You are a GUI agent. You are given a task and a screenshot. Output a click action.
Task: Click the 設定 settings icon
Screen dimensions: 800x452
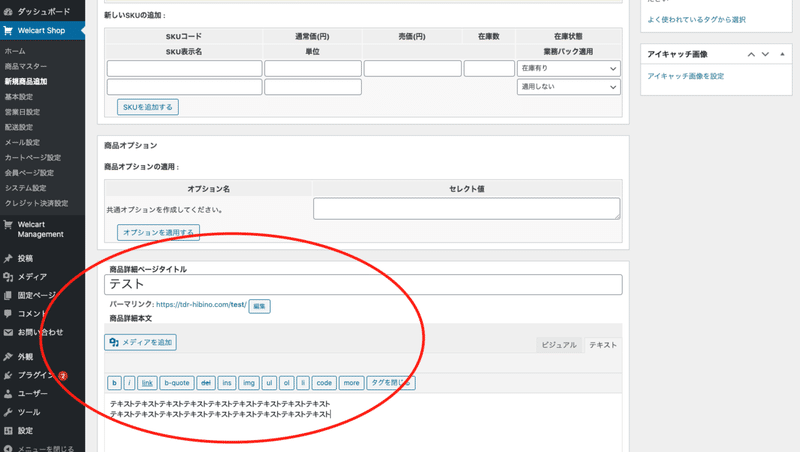[x=8, y=431]
